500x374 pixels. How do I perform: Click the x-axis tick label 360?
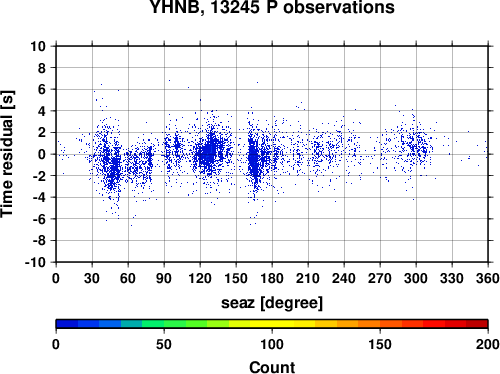coord(488,278)
